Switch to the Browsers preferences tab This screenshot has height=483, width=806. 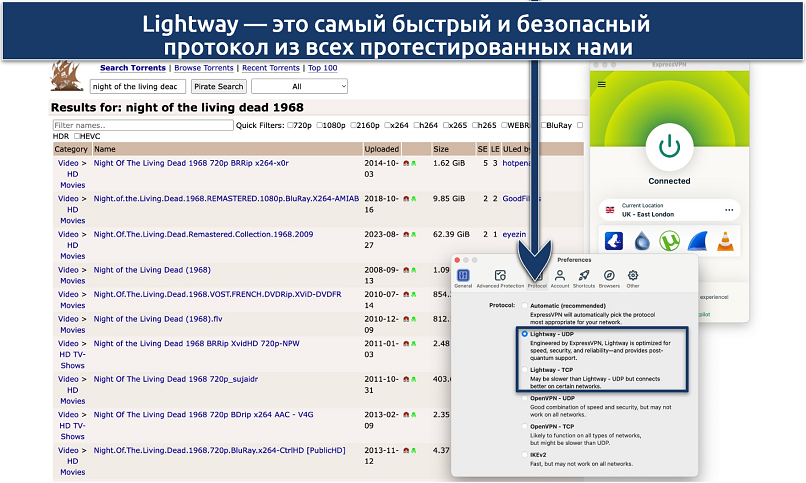click(x=609, y=277)
